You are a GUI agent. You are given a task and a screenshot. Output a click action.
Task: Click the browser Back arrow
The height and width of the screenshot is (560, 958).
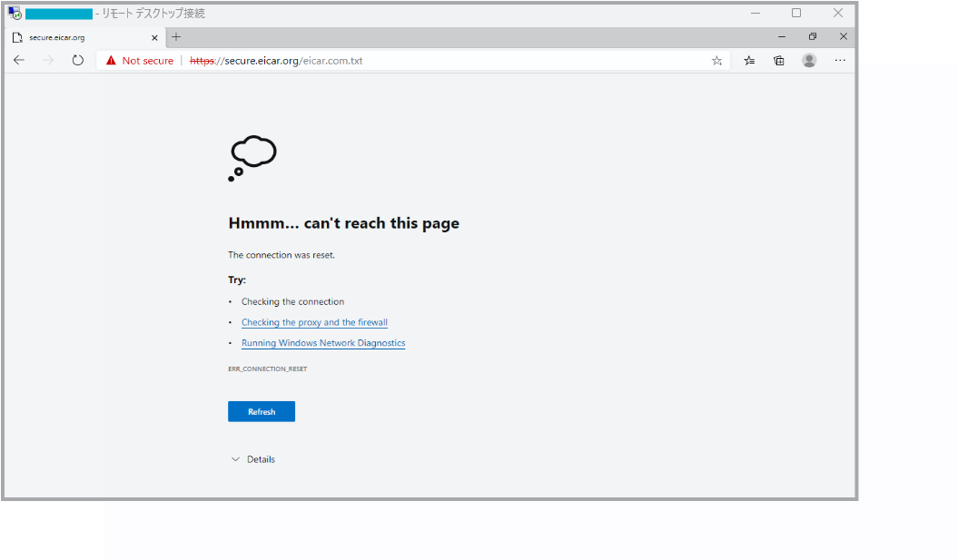click(19, 60)
